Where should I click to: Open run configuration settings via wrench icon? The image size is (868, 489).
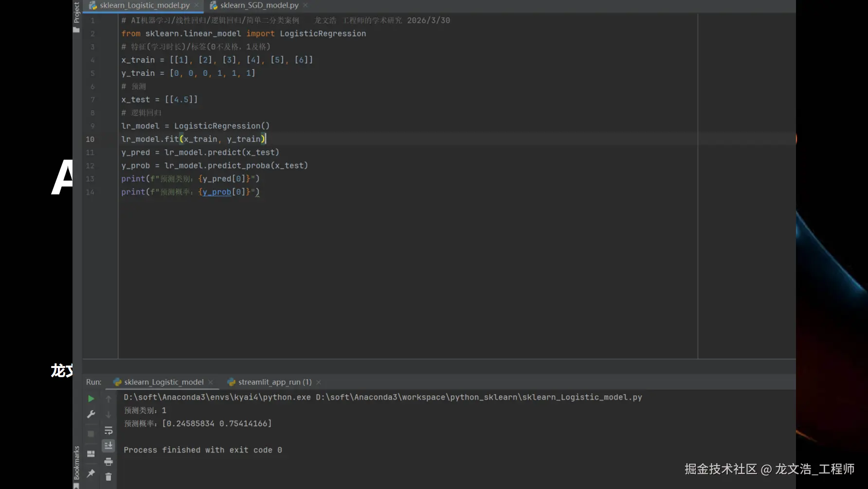click(x=91, y=415)
